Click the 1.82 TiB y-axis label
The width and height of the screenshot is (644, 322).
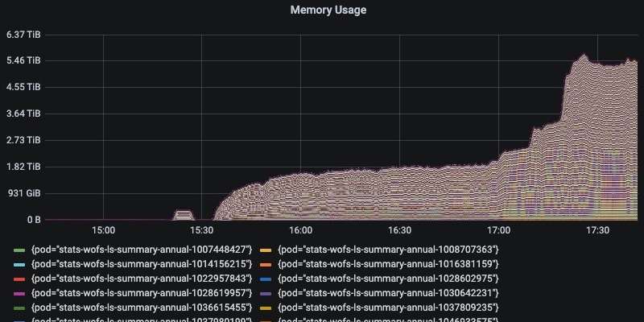(x=23, y=167)
